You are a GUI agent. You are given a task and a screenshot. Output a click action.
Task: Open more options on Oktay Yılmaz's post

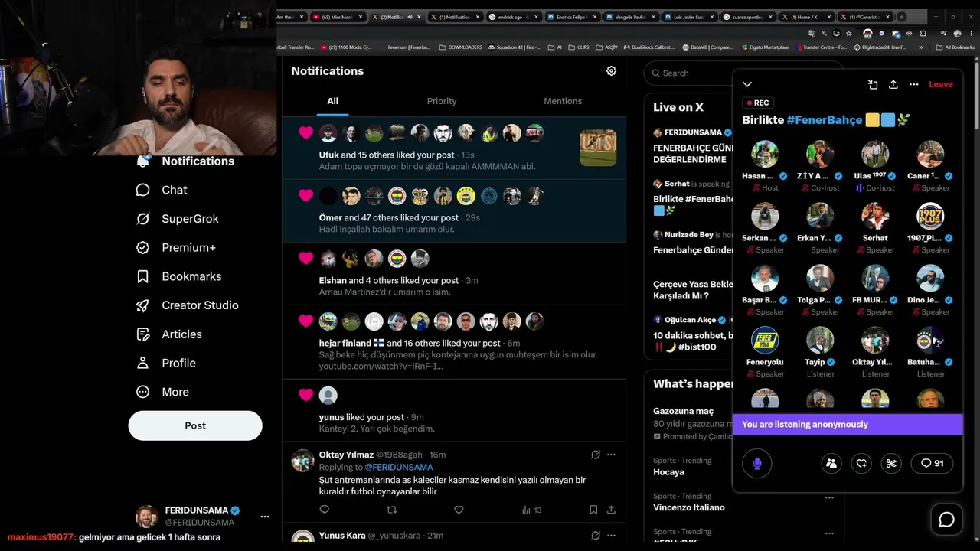click(611, 455)
